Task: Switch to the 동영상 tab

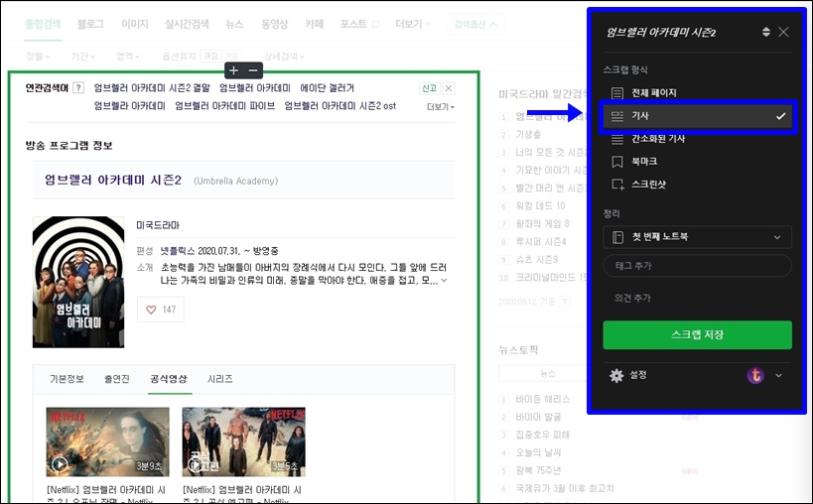Action: point(274,24)
